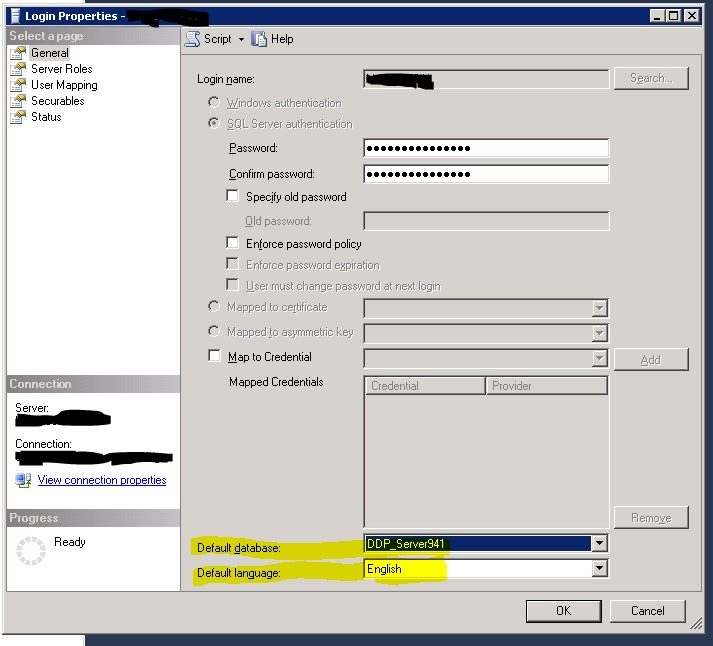Click the Provider column header
The height and width of the screenshot is (646, 713).
(547, 386)
